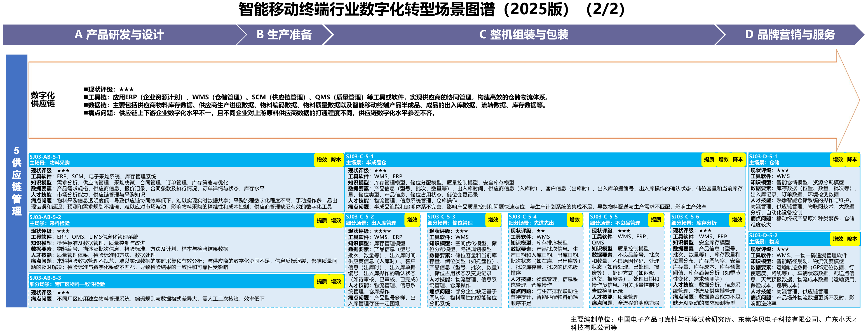Click the SJ03-C-5-1 card code
Viewport: 868px width, 334px height.
click(x=360, y=157)
